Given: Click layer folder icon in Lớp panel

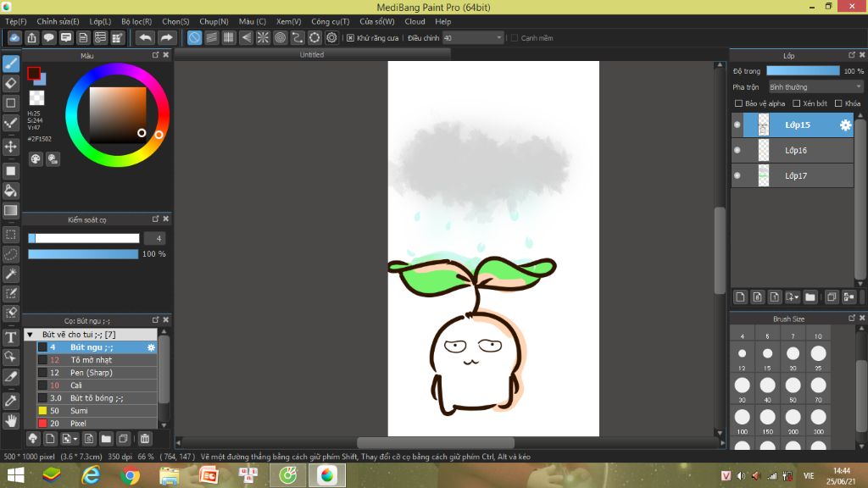Looking at the screenshot, I should click(810, 297).
